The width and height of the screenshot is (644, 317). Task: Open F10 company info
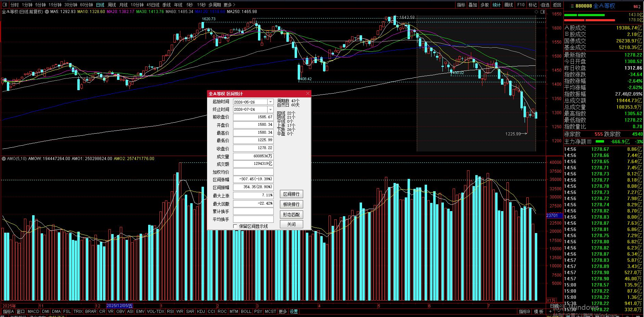(x=521, y=5)
